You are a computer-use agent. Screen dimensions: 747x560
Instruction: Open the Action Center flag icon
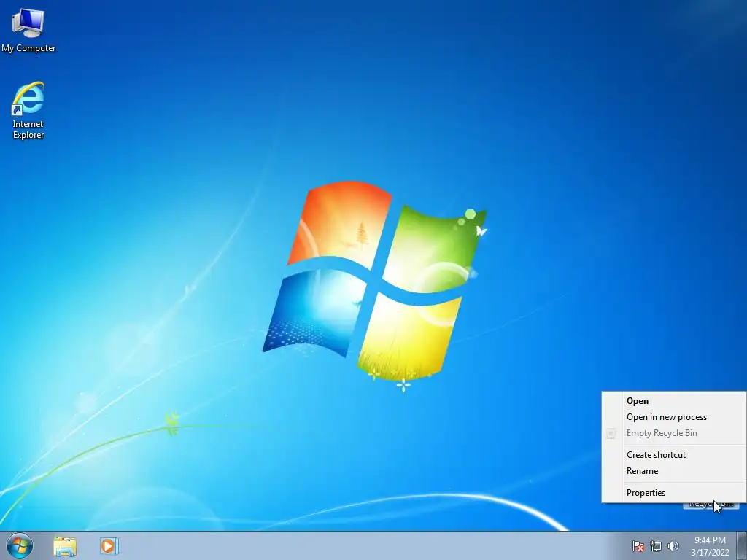(638, 546)
